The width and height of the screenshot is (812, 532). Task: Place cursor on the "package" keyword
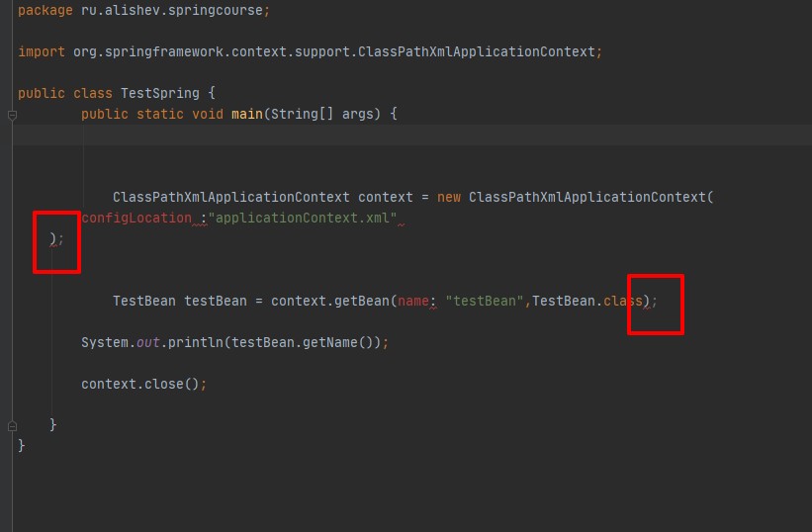45,10
